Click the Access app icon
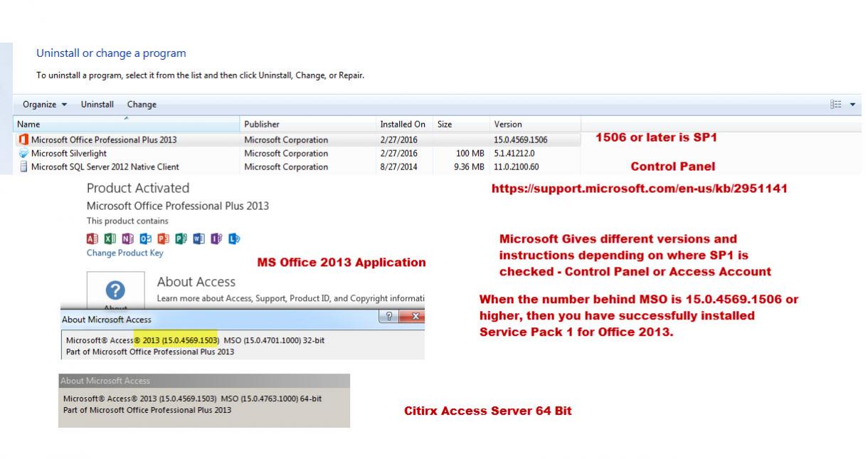Viewport: 868px width, 459px height. 91,238
